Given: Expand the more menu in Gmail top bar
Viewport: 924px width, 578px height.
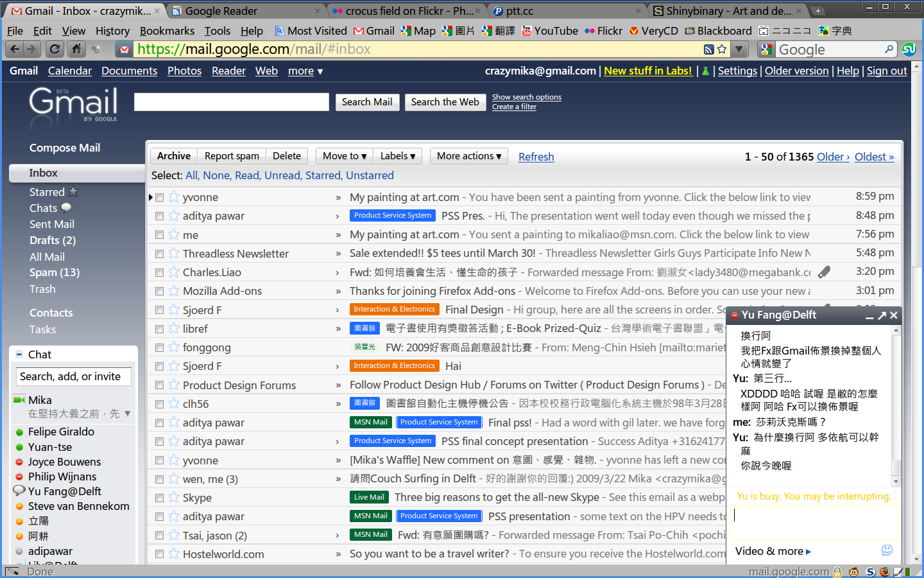Looking at the screenshot, I should (305, 71).
